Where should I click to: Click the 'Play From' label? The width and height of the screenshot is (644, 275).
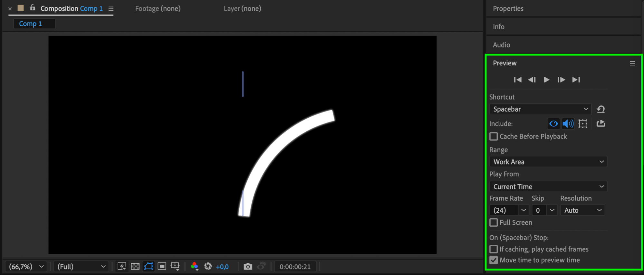point(504,174)
